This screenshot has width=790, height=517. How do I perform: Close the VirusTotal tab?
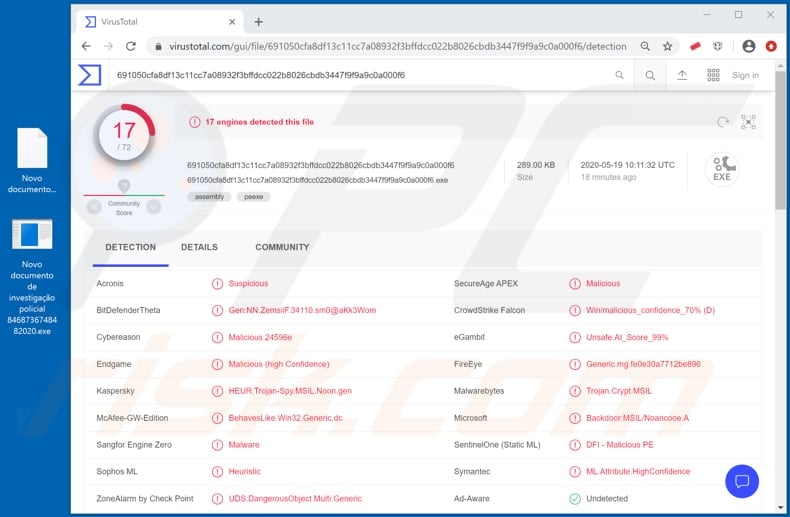(232, 22)
